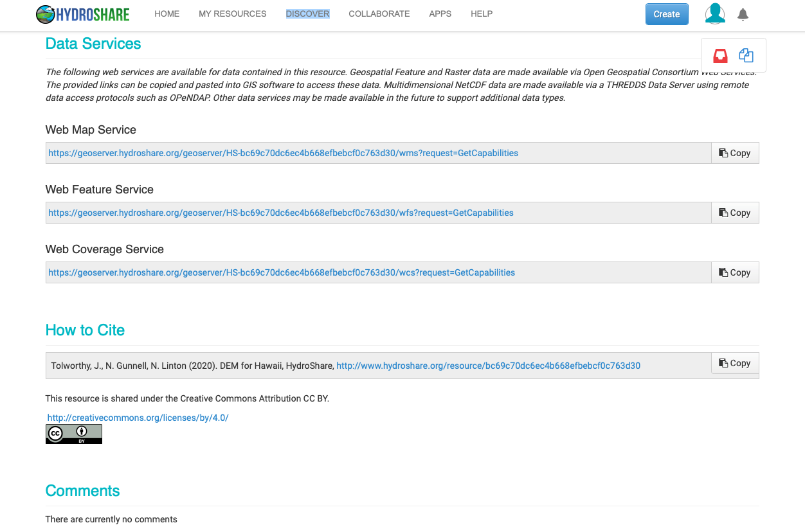
Task: Open the wms GetCapabilities link
Action: [284, 153]
